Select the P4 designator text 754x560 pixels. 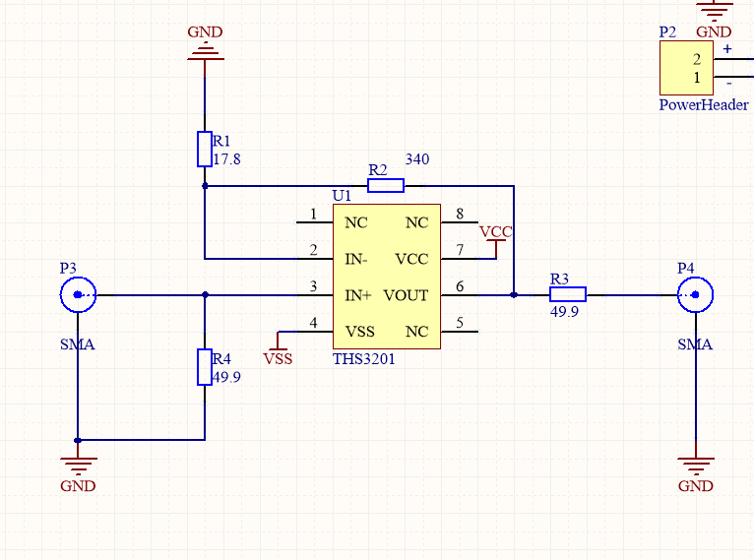[686, 268]
